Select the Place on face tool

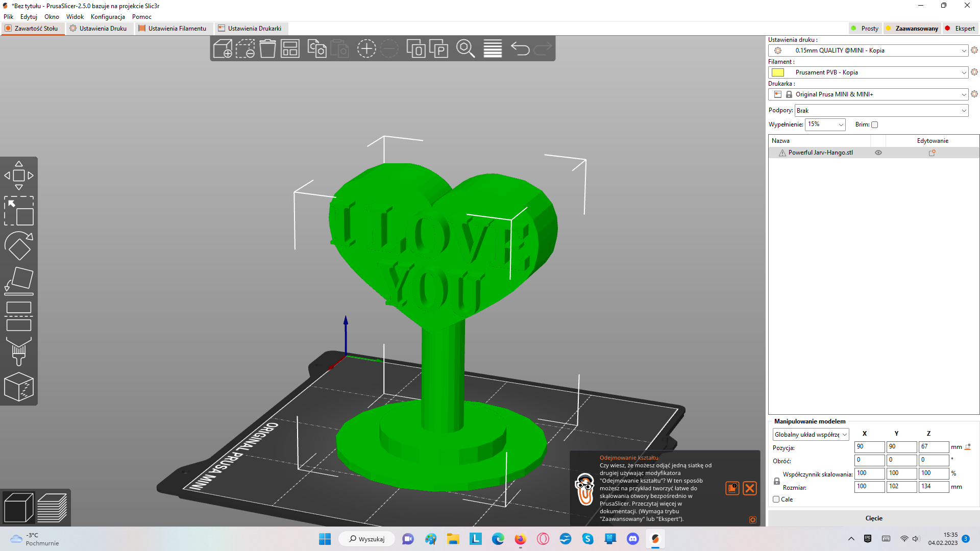19,281
